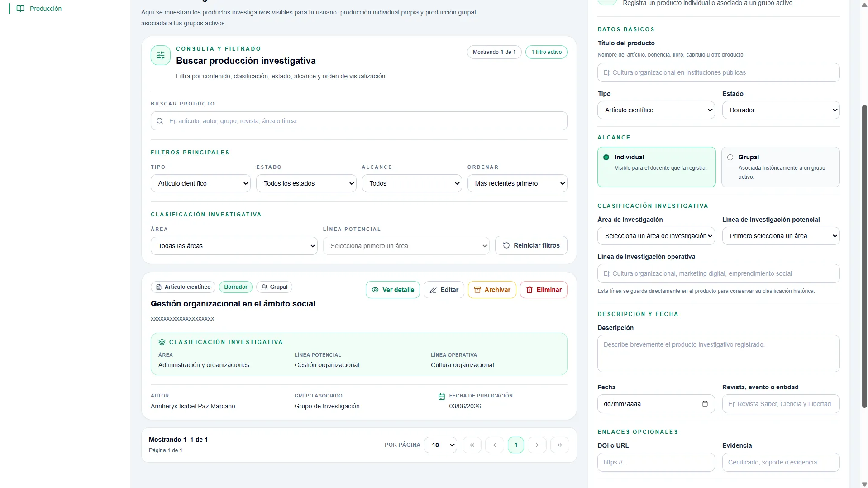The height and width of the screenshot is (488, 868).
Task: Click the book icon next to Producción
Action: click(x=20, y=9)
